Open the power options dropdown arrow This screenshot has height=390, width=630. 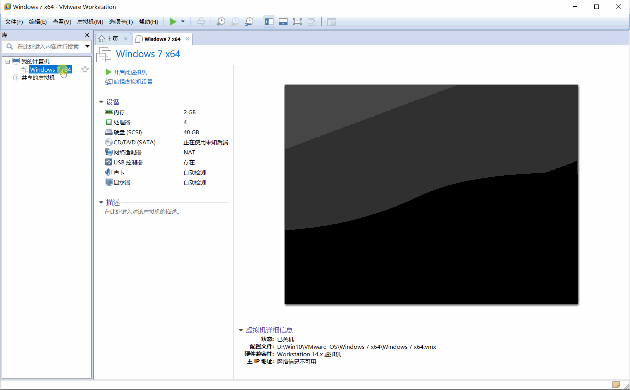coord(183,22)
